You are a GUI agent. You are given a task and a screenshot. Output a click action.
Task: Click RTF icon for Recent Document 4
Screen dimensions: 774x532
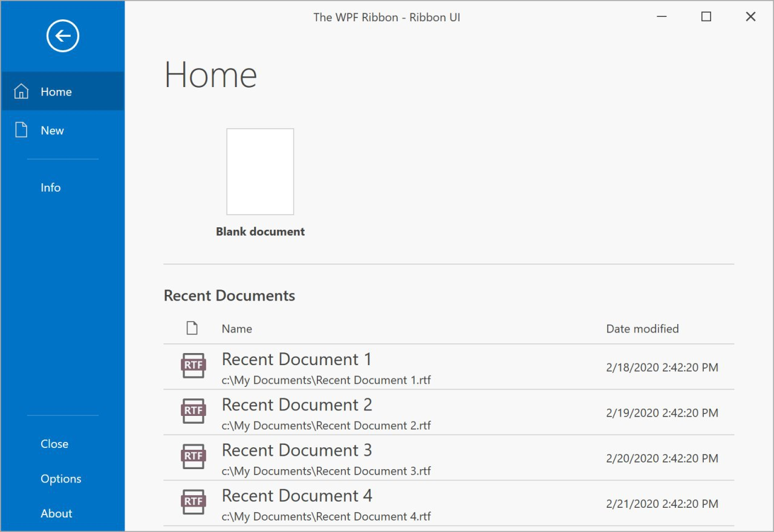[193, 502]
